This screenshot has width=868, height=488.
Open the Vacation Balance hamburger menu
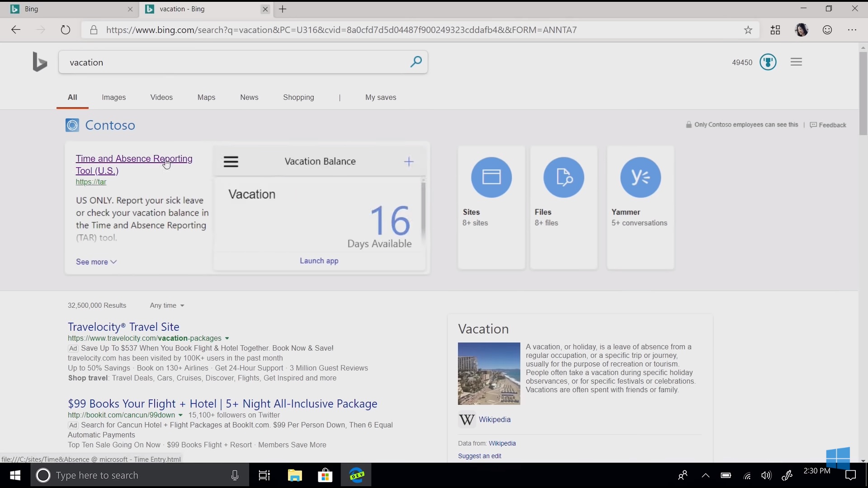(231, 162)
